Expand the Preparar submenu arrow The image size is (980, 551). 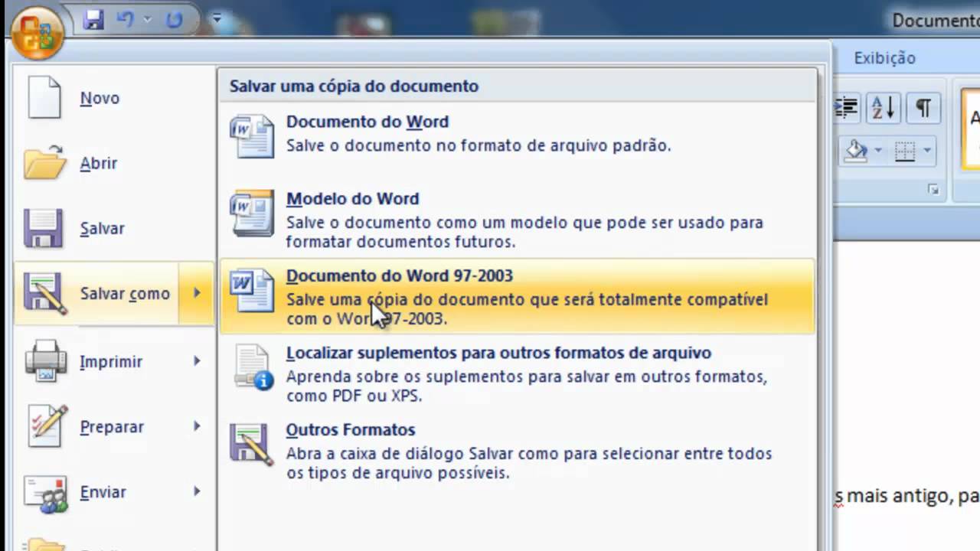click(x=197, y=426)
